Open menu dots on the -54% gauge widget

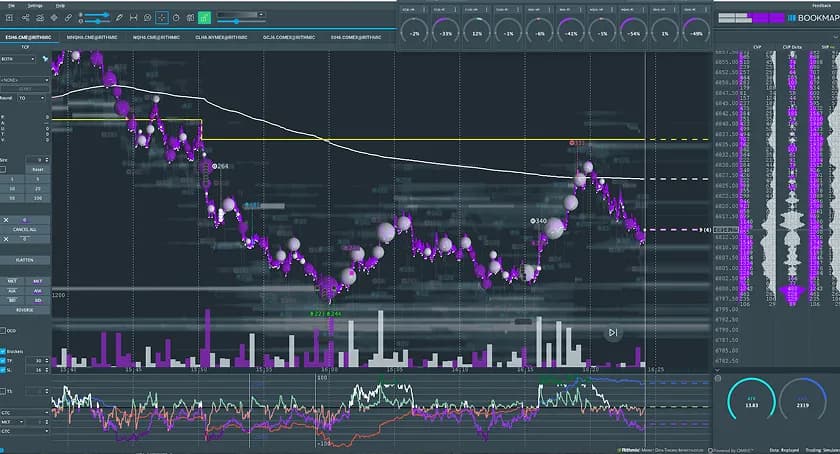[x=644, y=9]
